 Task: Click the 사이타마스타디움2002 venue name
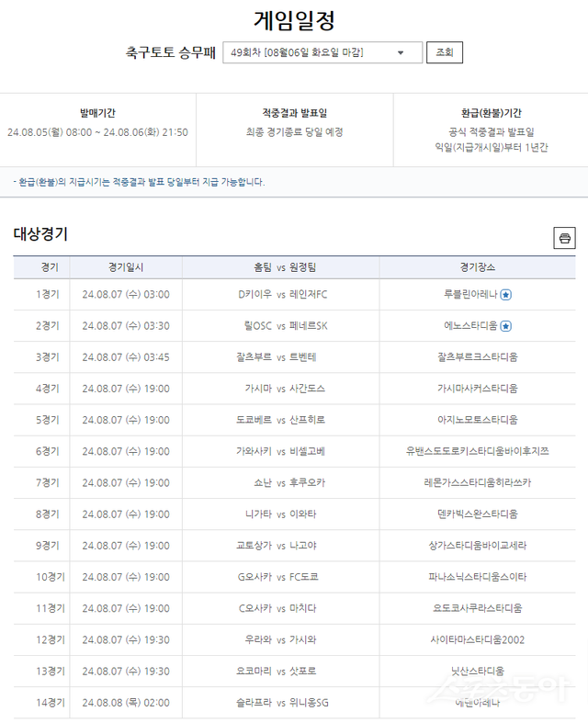click(477, 639)
